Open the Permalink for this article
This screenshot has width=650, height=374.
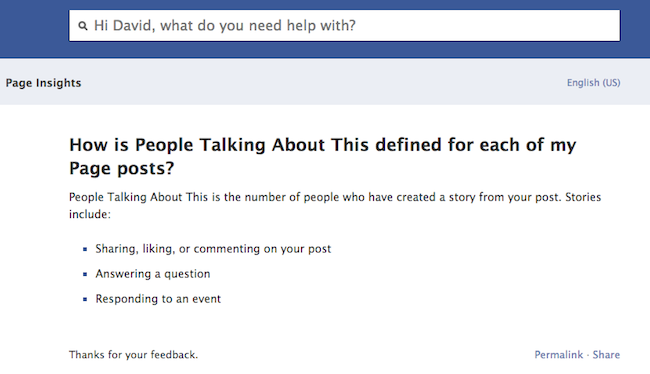pyautogui.click(x=558, y=355)
